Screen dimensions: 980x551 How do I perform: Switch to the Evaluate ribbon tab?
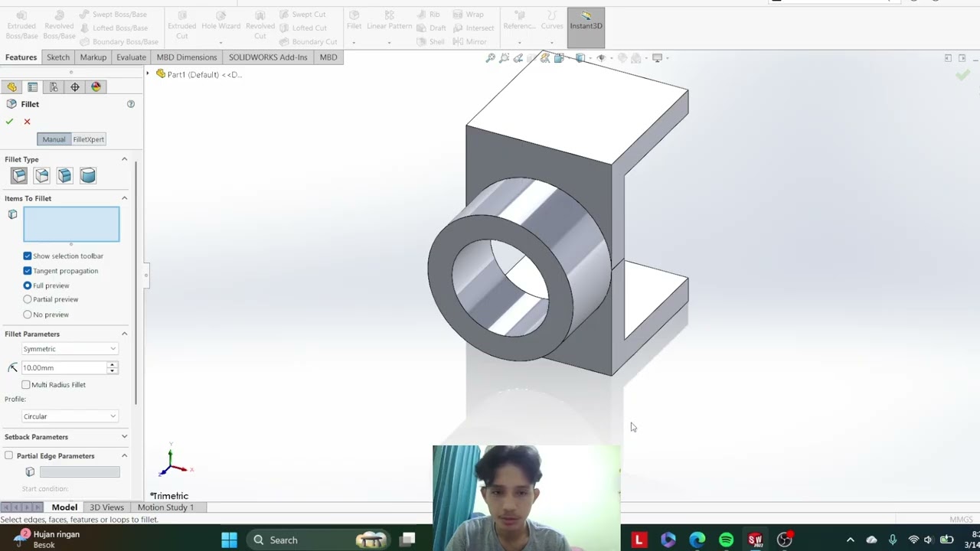tap(131, 57)
